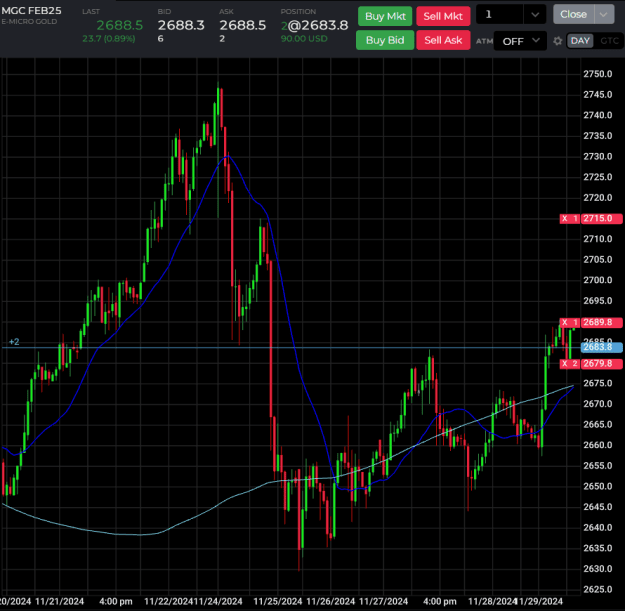
Task: Click the 11/21/2024 date axis label
Action: coord(60,601)
